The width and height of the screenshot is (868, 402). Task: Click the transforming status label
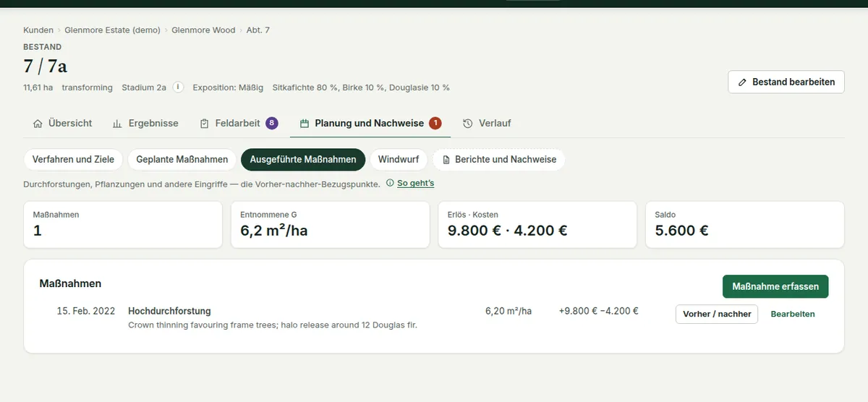point(87,87)
